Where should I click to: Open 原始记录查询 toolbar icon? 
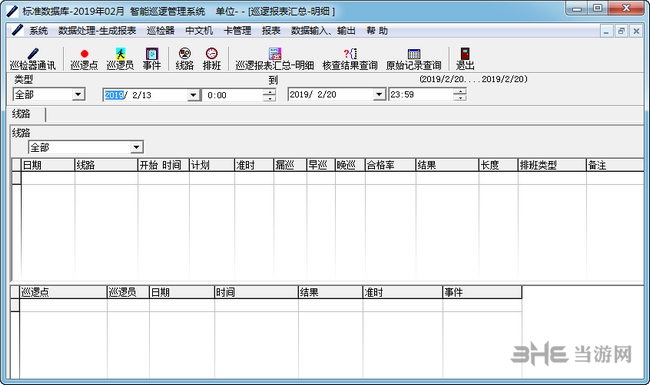[x=414, y=59]
